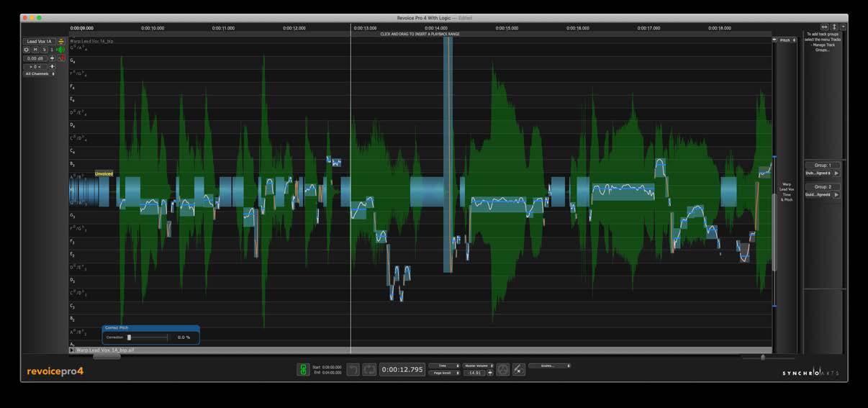868x408 pixels.
Task: Click the -14.91 master volume value
Action: (474, 373)
